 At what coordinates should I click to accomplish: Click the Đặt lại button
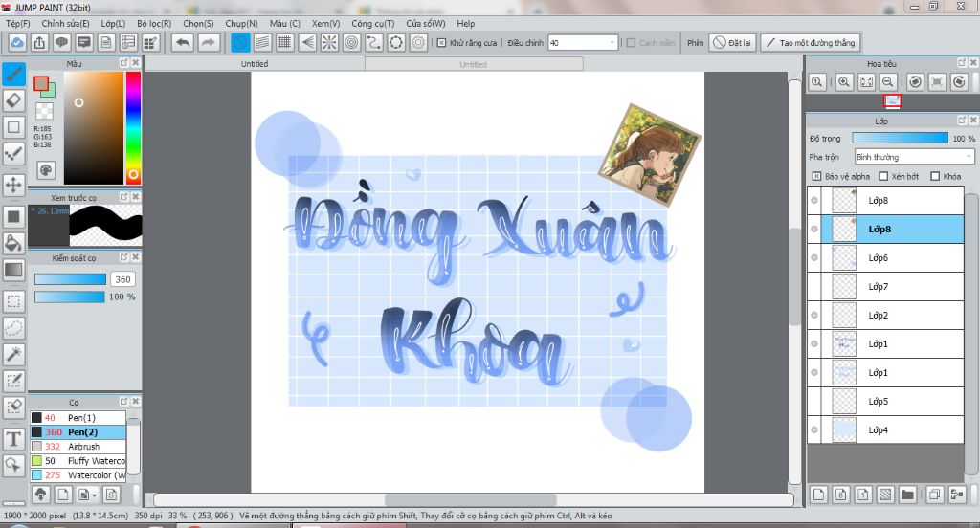pos(732,42)
